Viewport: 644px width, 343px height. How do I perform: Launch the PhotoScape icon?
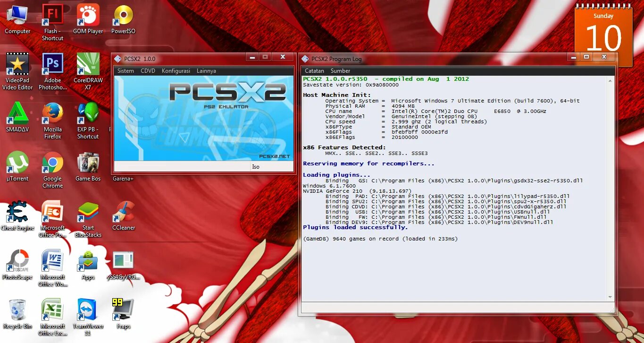click(17, 261)
